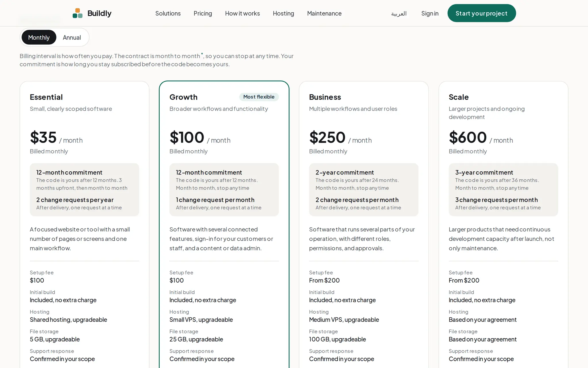
Task: Click the Scale plan heading
Action: coord(459,97)
